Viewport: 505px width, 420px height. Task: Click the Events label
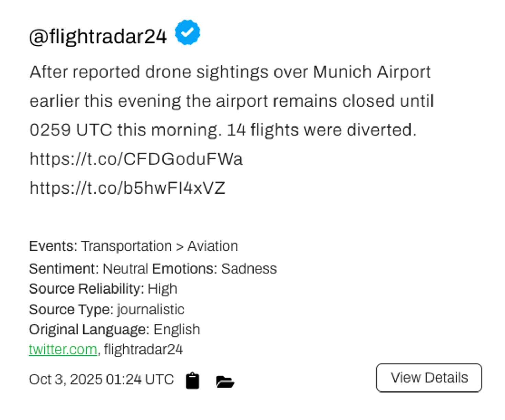[53, 246]
